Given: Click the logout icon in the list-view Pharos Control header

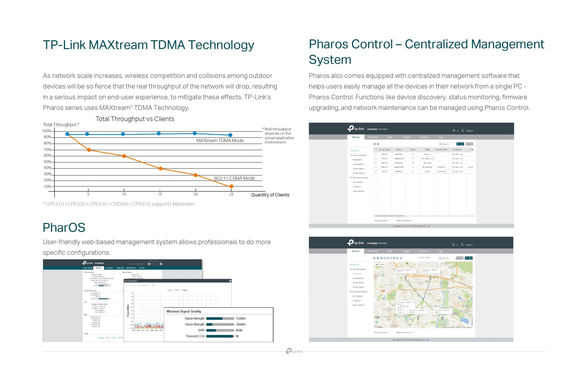Looking at the screenshot, I should (463, 131).
